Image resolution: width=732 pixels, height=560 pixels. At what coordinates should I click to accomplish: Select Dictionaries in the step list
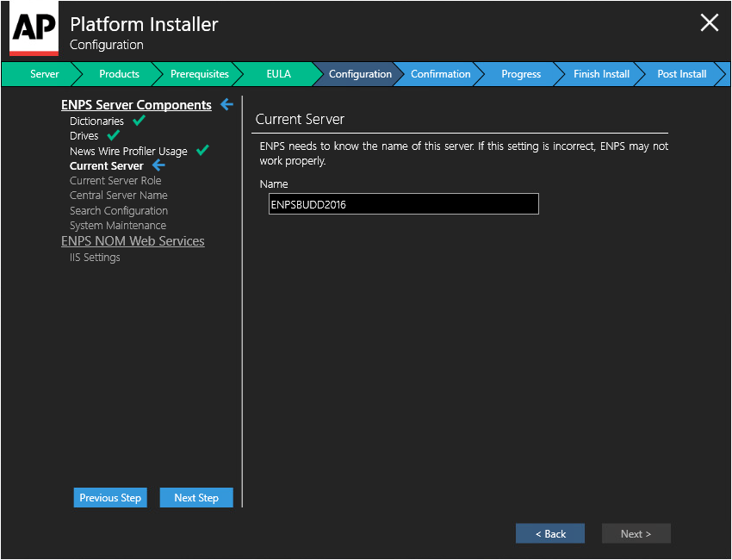click(x=96, y=121)
